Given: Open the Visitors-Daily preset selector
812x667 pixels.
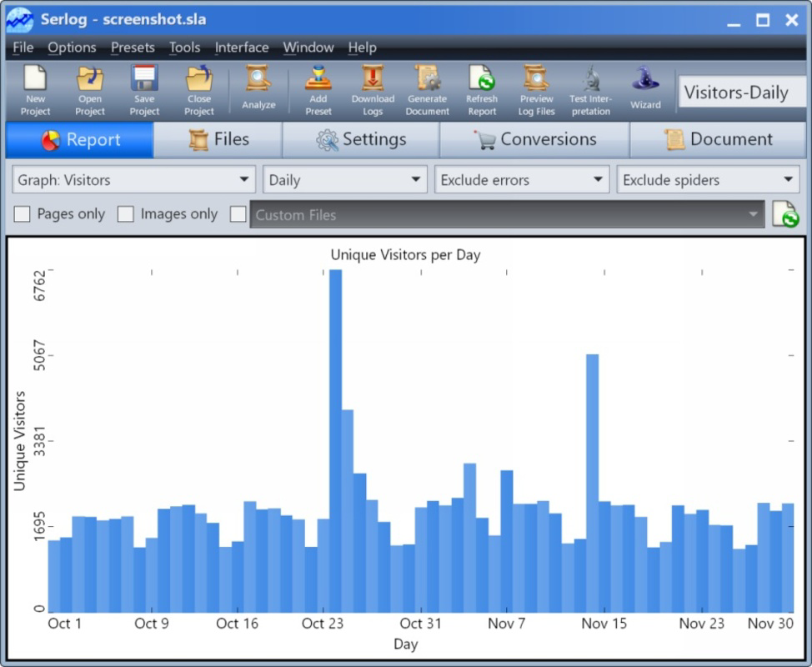Looking at the screenshot, I should (742, 93).
